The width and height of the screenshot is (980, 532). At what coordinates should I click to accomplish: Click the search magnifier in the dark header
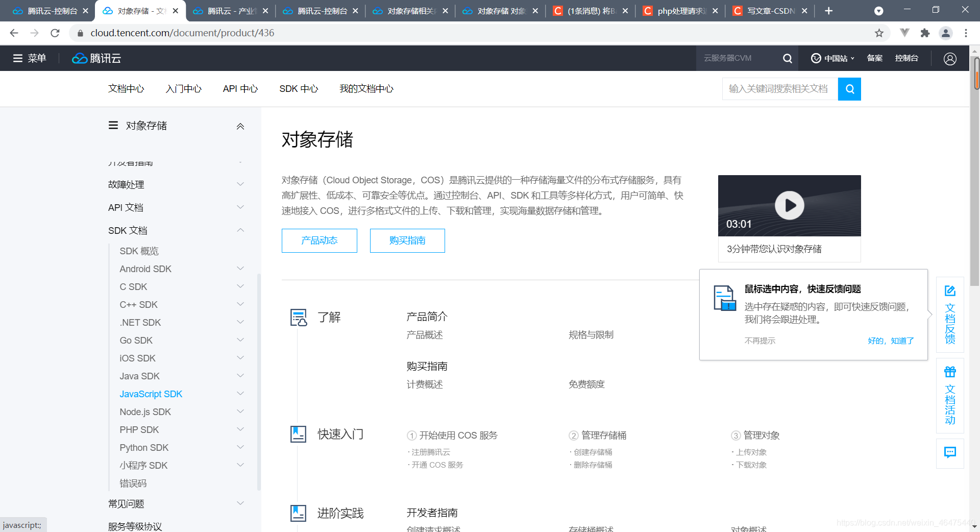pyautogui.click(x=788, y=58)
